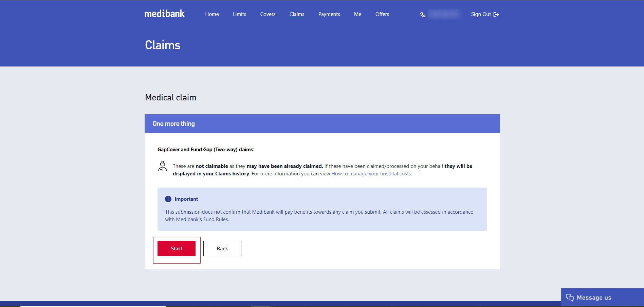The height and width of the screenshot is (307, 644).
Task: Open the Payments section
Action: pos(329,14)
